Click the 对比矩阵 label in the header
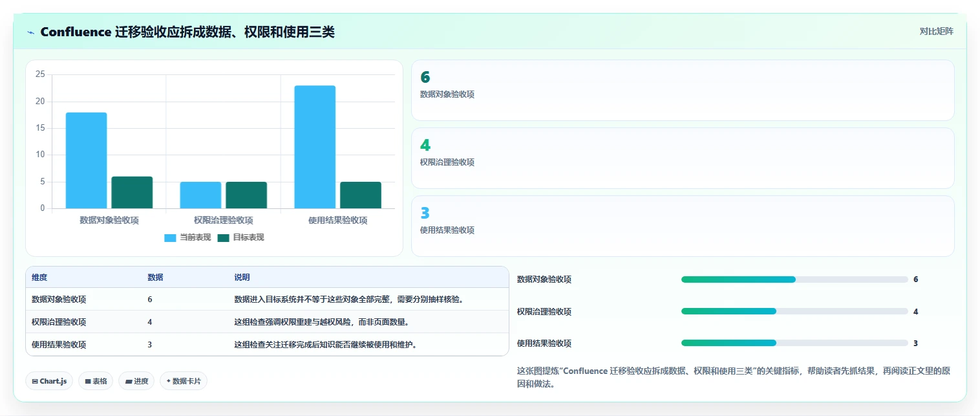 pos(936,31)
